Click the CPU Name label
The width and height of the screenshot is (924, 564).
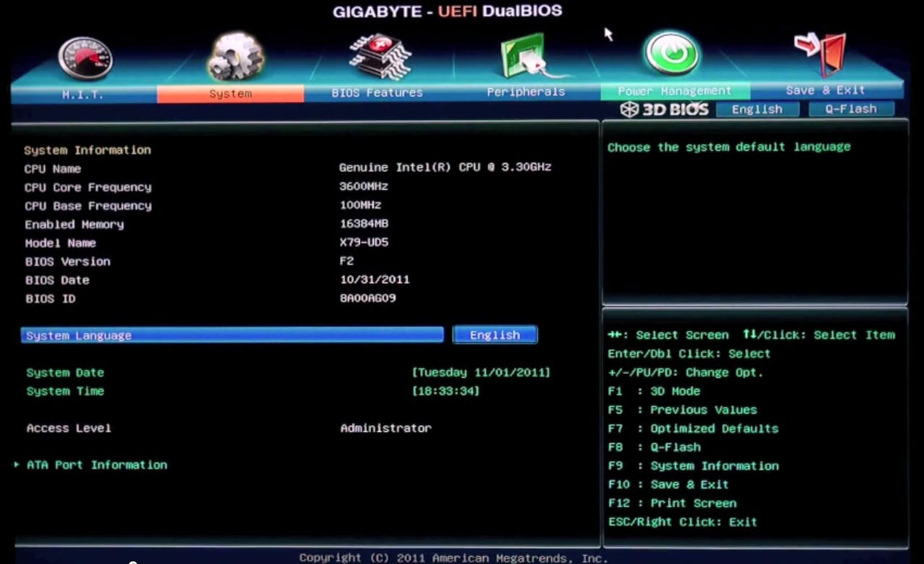53,169
